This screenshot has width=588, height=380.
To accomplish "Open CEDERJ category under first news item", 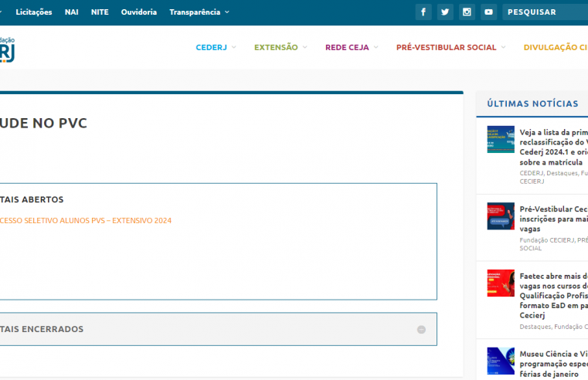I will (x=532, y=173).
